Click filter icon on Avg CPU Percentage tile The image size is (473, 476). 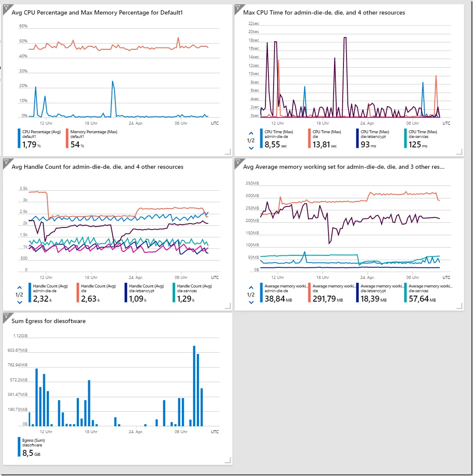point(6,8)
